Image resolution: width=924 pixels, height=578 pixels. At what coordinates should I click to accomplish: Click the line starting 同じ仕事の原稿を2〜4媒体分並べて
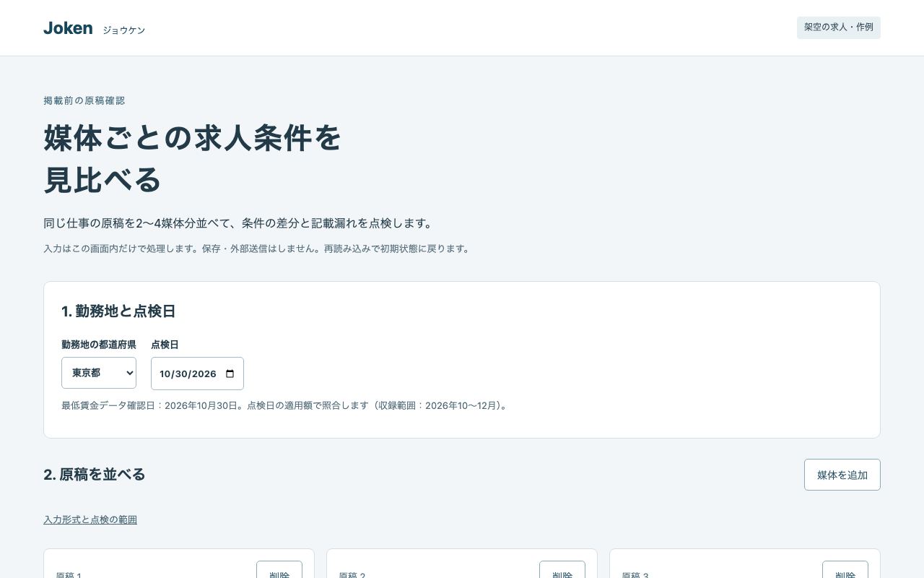coord(240,223)
